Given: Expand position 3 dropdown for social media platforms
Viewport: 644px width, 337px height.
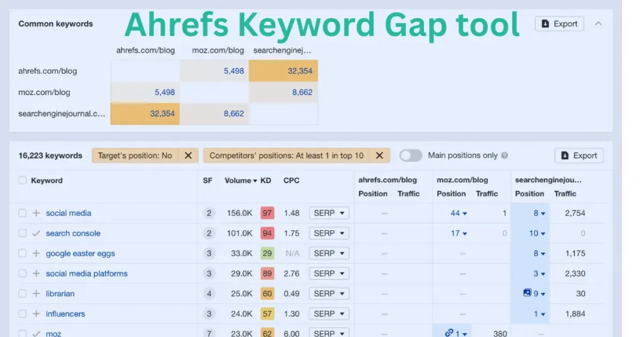Looking at the screenshot, I should (x=539, y=273).
